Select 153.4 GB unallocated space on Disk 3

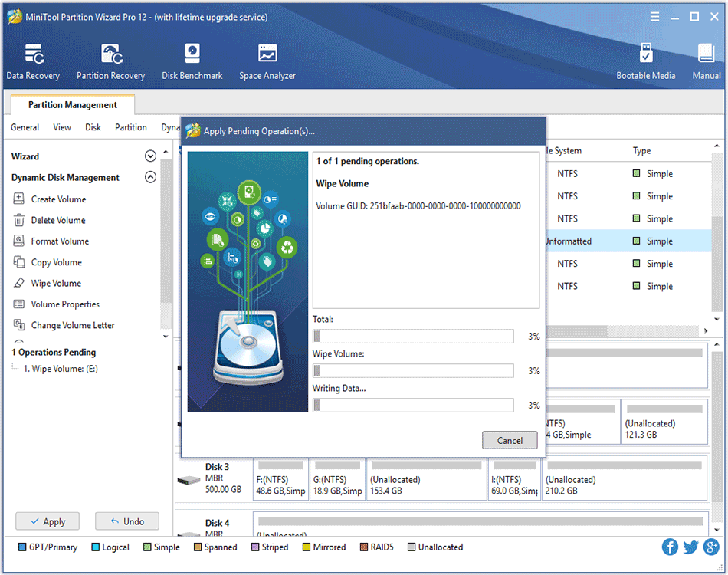[427, 479]
